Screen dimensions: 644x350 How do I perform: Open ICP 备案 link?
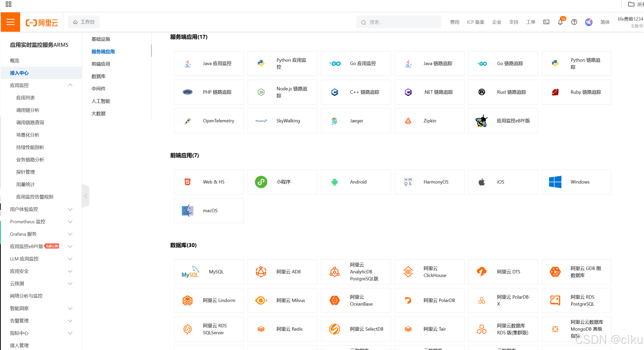(x=476, y=22)
